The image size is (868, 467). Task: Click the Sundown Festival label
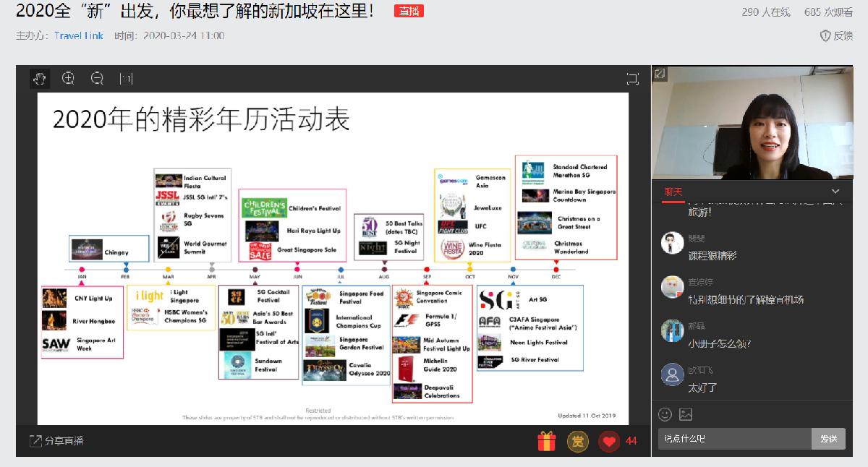tap(268, 364)
